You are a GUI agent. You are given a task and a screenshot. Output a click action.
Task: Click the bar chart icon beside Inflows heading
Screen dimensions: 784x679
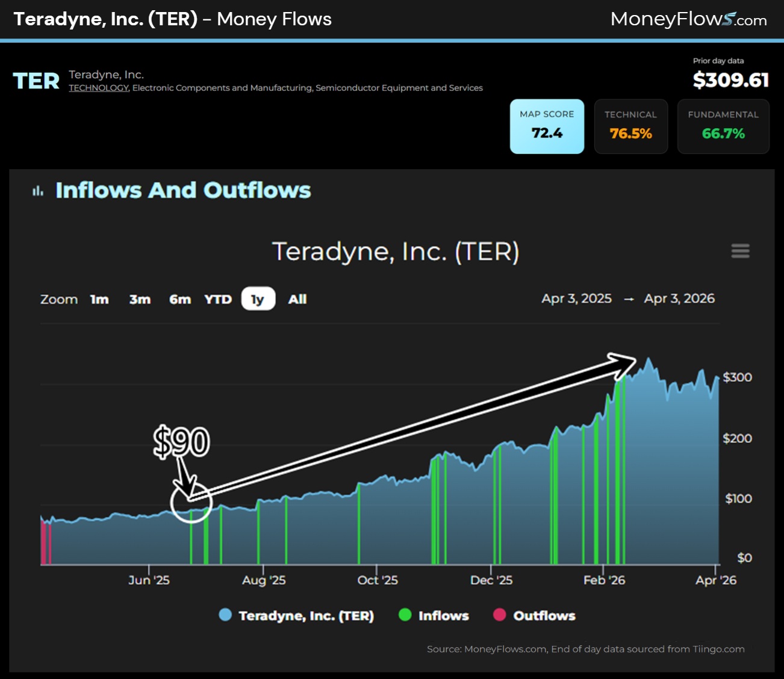[38, 191]
